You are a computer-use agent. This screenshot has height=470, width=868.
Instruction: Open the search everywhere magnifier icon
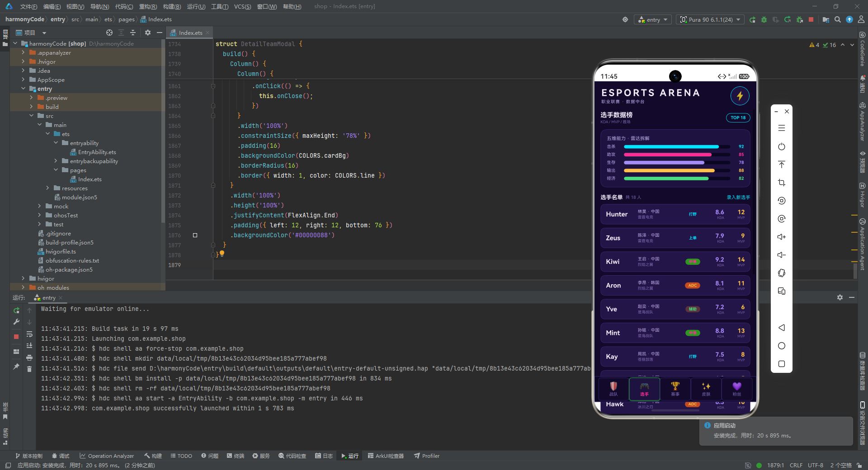pyautogui.click(x=838, y=20)
